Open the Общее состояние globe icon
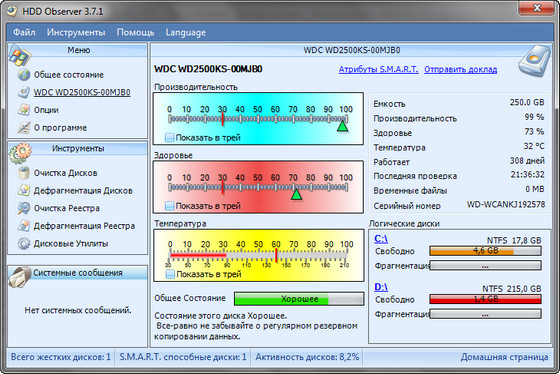This screenshot has height=374, width=560. 24,75
